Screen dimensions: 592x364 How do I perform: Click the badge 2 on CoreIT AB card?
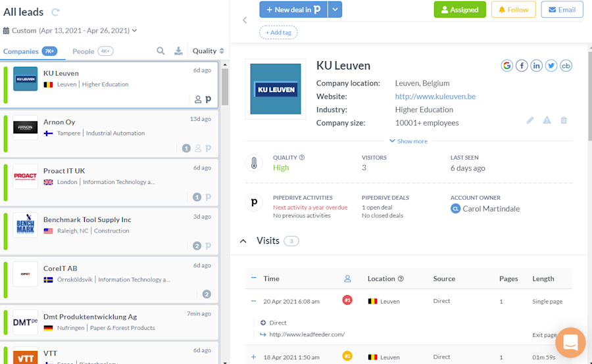(207, 294)
